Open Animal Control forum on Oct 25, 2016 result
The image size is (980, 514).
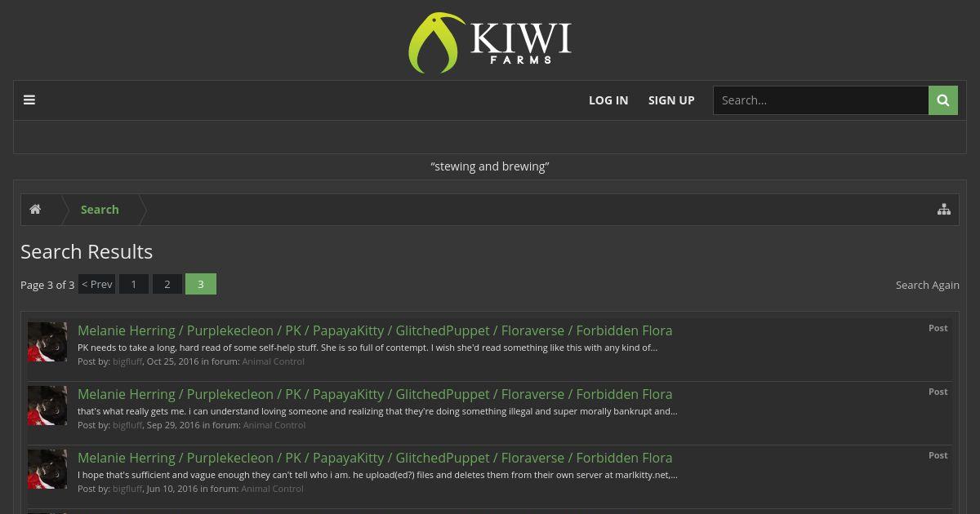click(x=274, y=361)
